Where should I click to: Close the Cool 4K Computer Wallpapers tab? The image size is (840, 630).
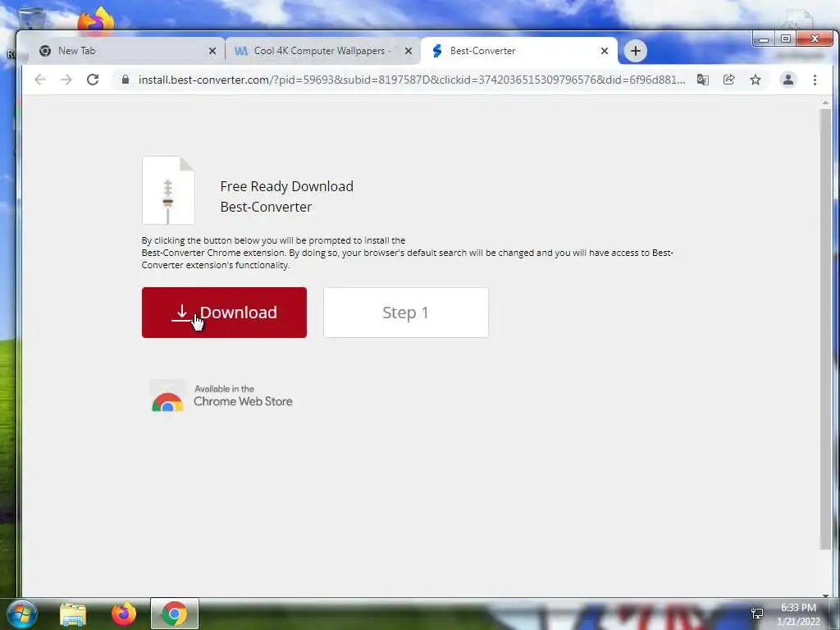409,51
